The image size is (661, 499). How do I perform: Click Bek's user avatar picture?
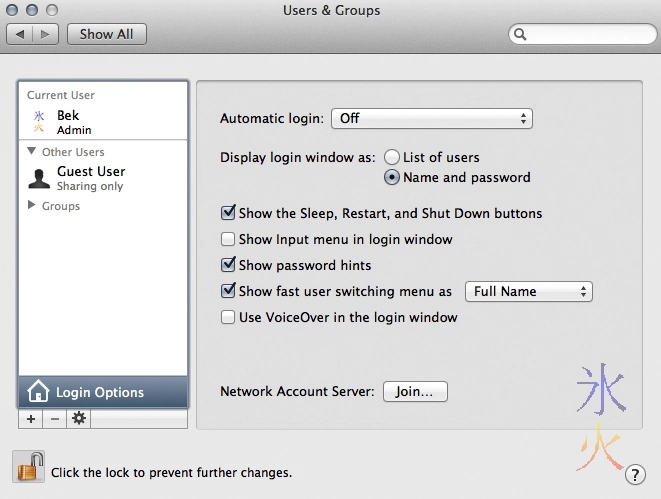tap(39, 122)
